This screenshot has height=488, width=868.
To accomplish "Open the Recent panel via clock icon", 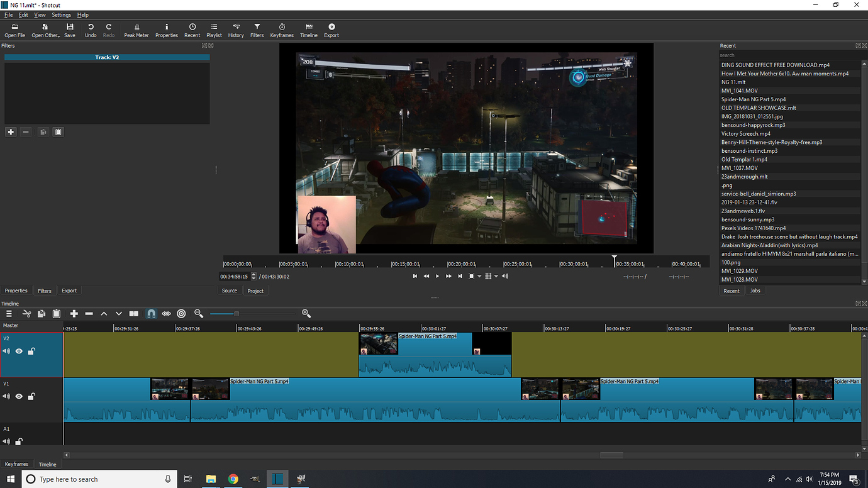I will 192,31.
